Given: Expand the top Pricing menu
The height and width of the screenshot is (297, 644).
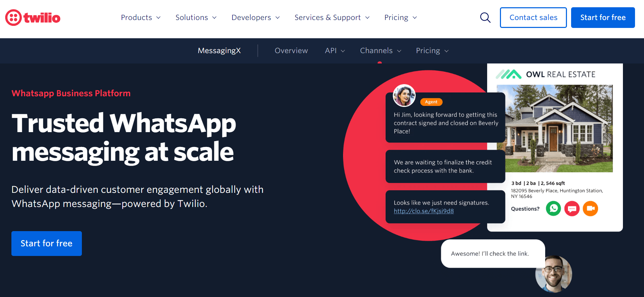Looking at the screenshot, I should pos(401,18).
